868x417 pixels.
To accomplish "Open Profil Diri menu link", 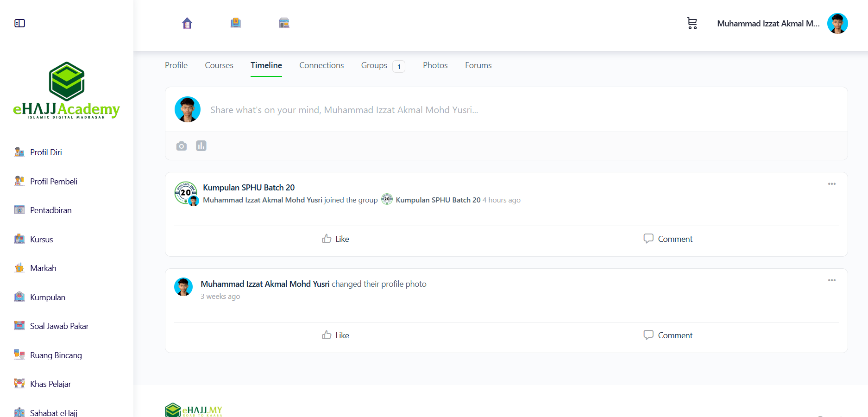I will (x=46, y=152).
